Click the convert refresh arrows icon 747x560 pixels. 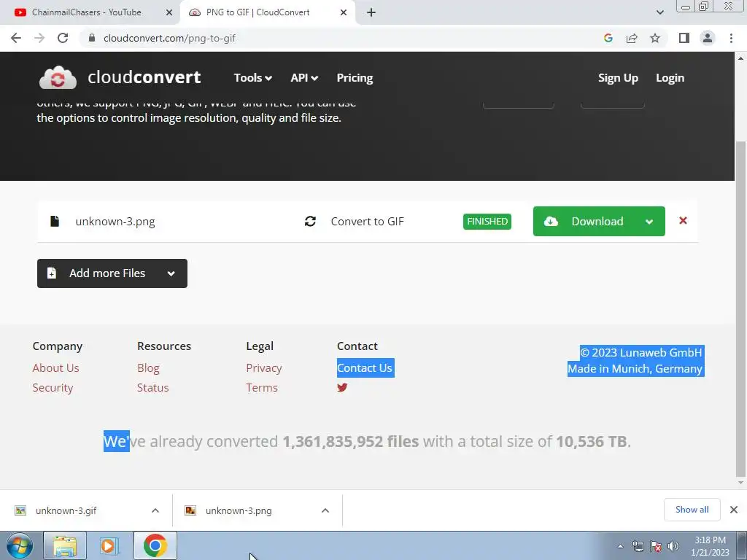310,222
